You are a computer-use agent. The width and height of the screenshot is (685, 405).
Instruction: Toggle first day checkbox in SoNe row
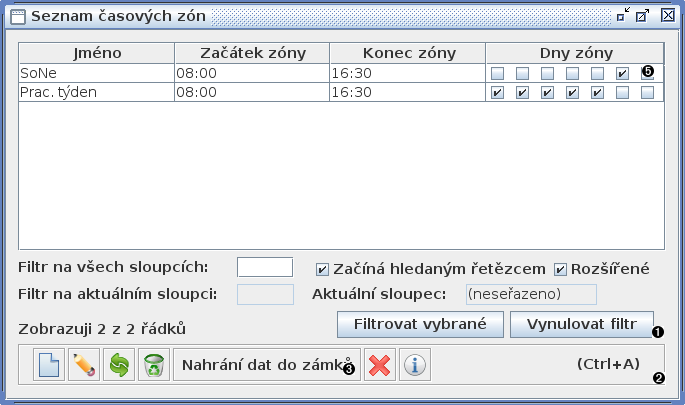[497, 73]
